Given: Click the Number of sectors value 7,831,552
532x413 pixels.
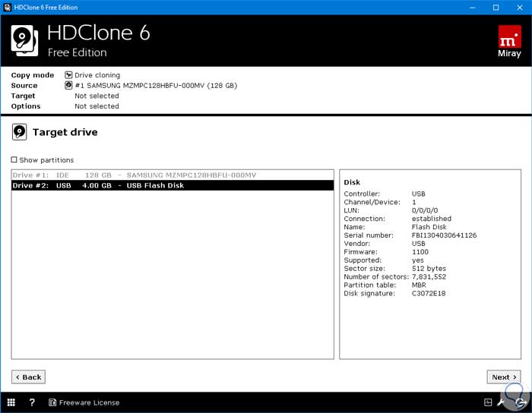Looking at the screenshot, I should point(429,277).
